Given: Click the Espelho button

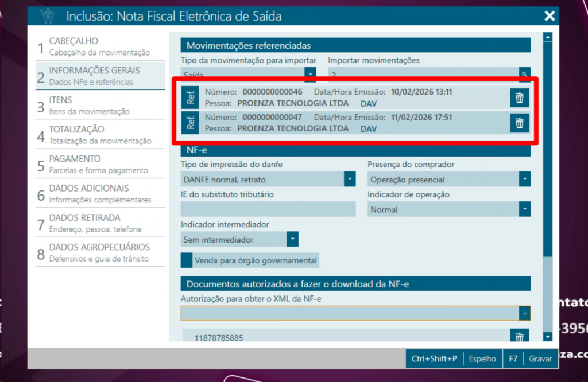Looking at the screenshot, I should tap(482, 358).
